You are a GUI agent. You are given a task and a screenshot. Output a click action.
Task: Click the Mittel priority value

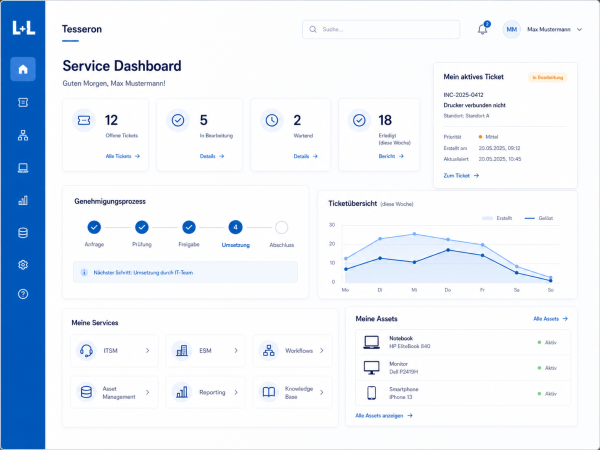[489, 137]
